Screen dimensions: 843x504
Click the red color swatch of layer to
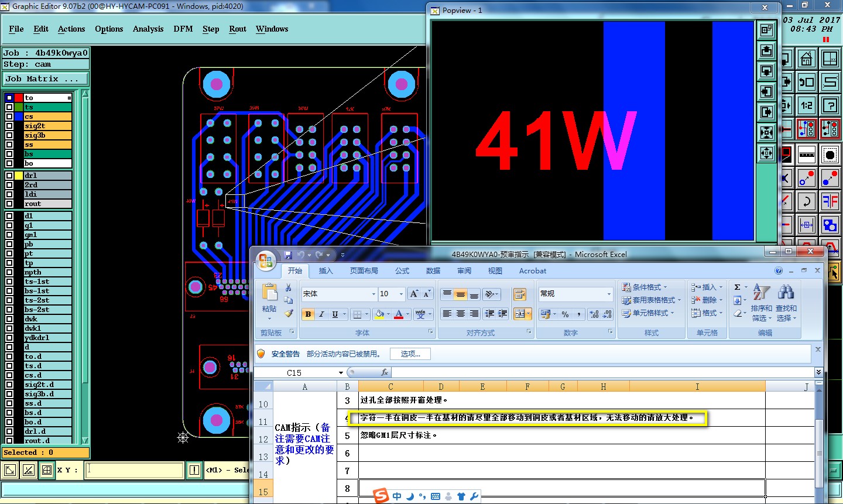pyautogui.click(x=19, y=98)
